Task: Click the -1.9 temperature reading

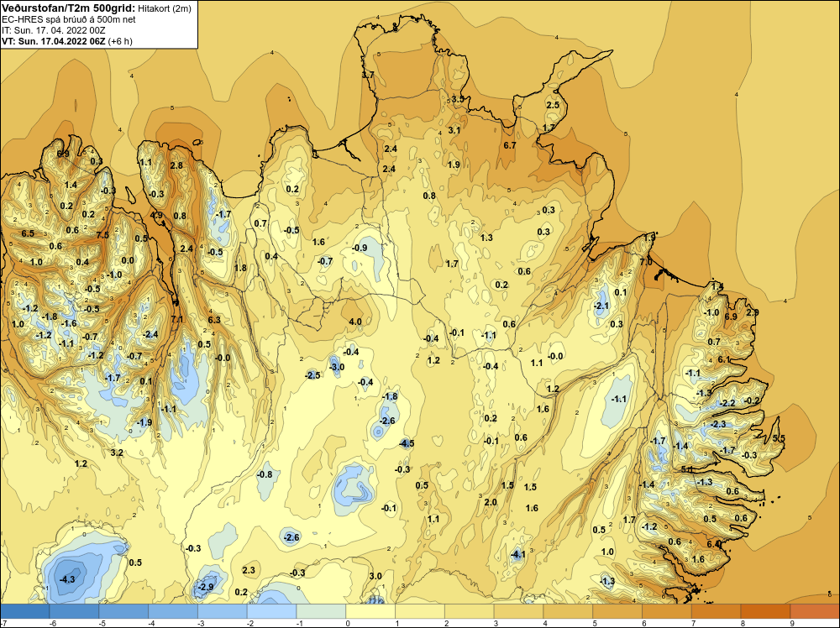Action: (x=144, y=421)
